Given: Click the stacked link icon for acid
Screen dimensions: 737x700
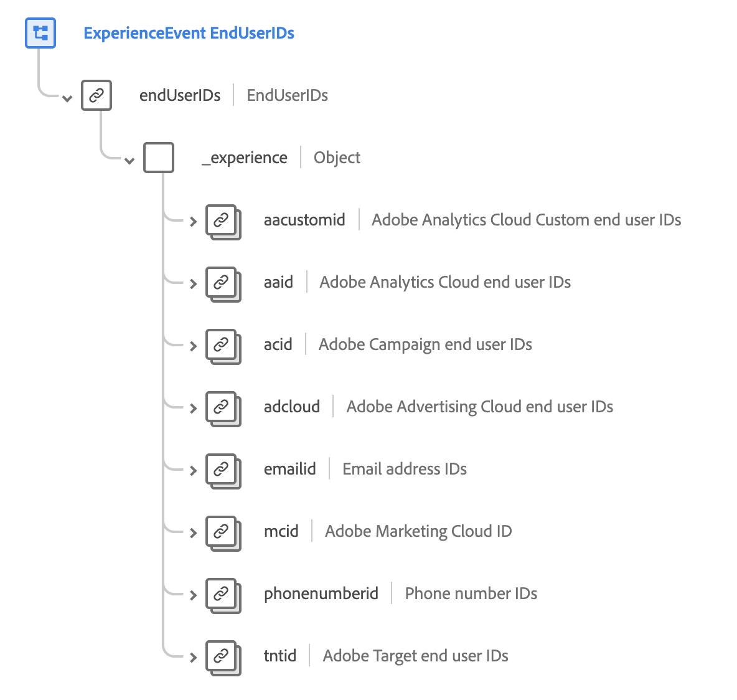Looking at the screenshot, I should pyautogui.click(x=222, y=345).
